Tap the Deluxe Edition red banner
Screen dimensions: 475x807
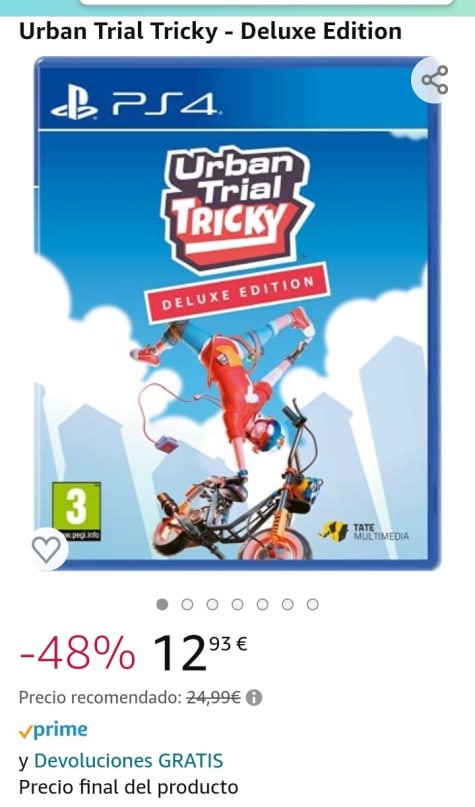237,293
